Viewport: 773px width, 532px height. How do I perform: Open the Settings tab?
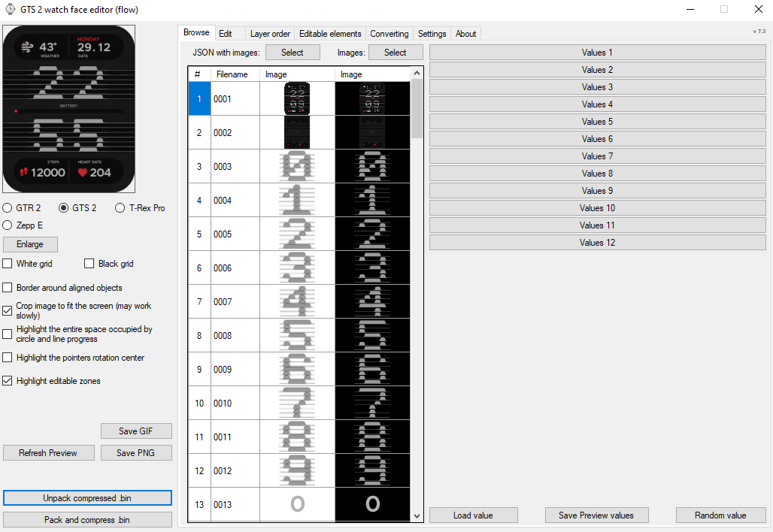pos(432,34)
